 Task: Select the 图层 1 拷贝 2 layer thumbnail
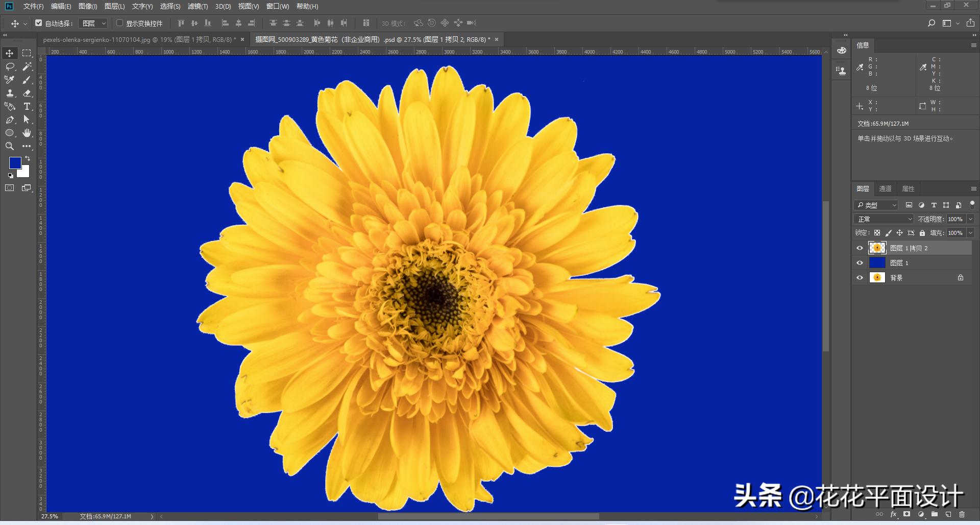[x=877, y=248]
